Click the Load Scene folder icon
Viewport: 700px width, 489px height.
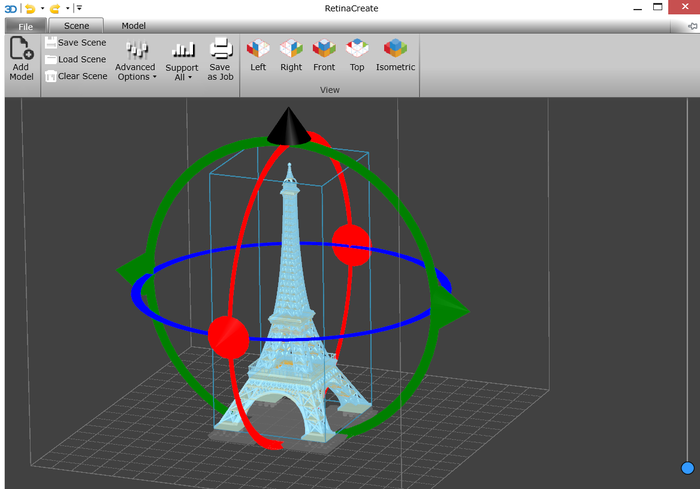coord(51,59)
